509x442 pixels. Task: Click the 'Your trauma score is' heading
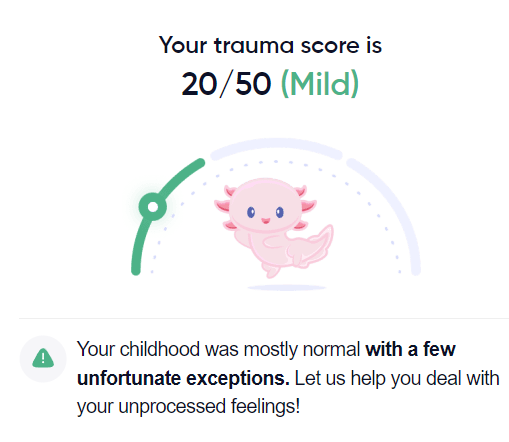click(270, 45)
